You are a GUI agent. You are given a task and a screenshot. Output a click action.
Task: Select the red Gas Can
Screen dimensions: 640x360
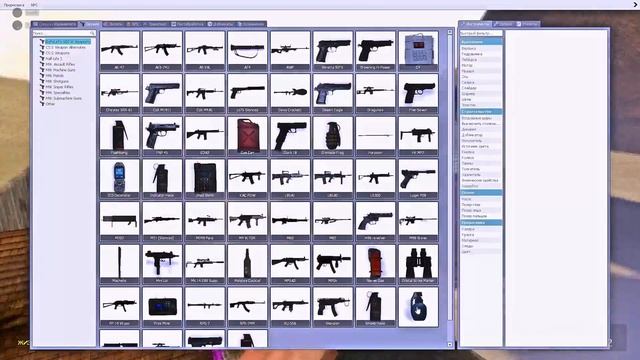(x=247, y=136)
